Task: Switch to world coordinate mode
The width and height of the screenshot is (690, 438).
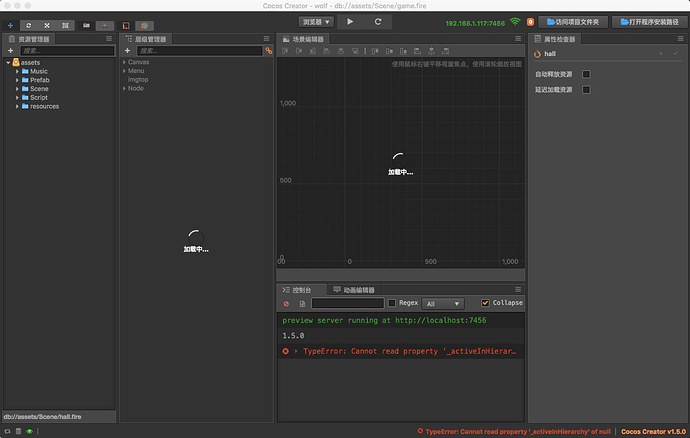Action: click(x=144, y=26)
